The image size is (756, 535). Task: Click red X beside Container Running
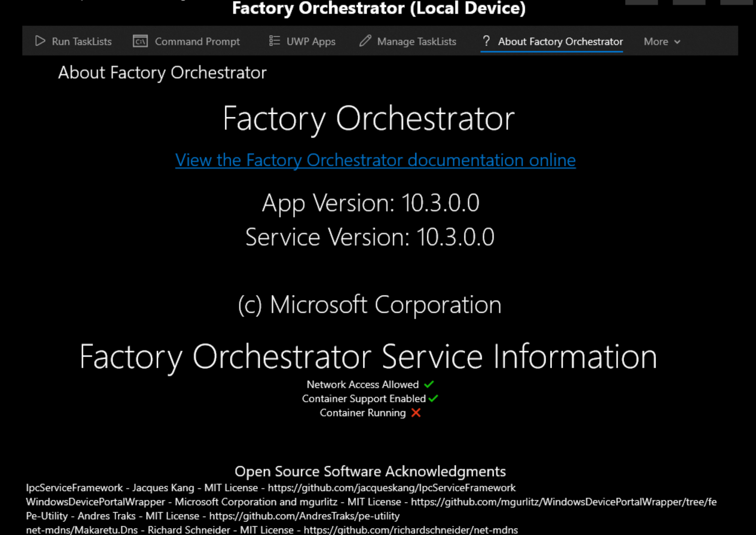coord(416,412)
